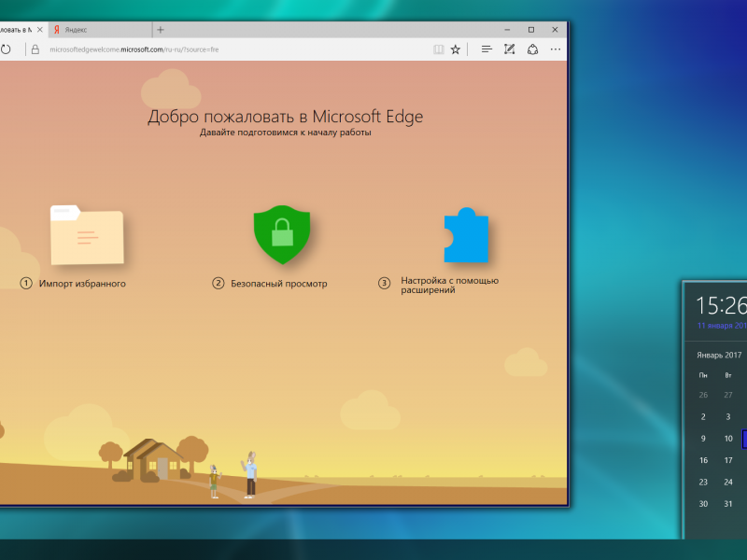Click the green shield lock icon

point(282,234)
